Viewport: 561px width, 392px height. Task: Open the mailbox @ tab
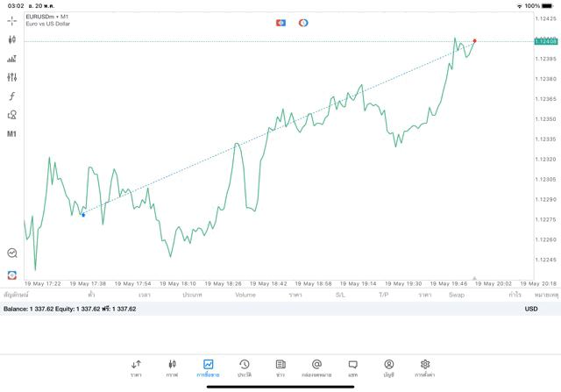click(316, 367)
